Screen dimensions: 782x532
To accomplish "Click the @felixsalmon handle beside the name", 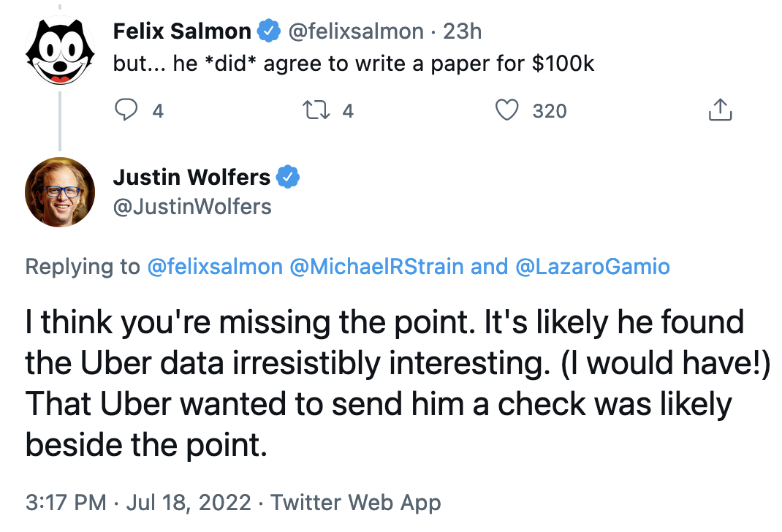I will coord(357,31).
